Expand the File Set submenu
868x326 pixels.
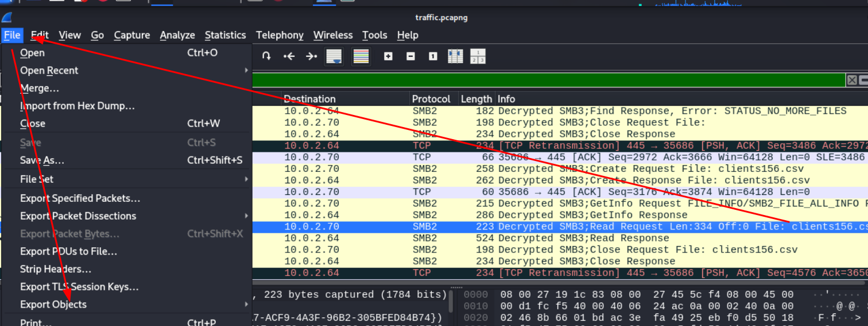127,179
